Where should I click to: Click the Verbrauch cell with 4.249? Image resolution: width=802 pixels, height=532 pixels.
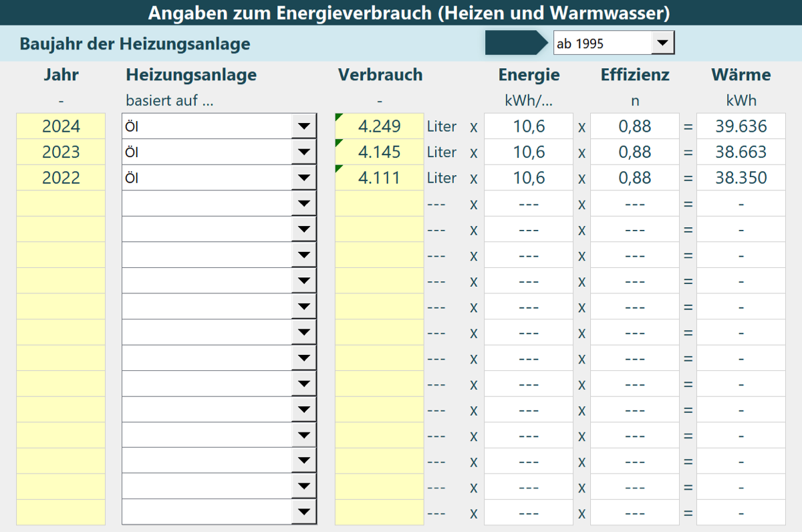click(379, 126)
